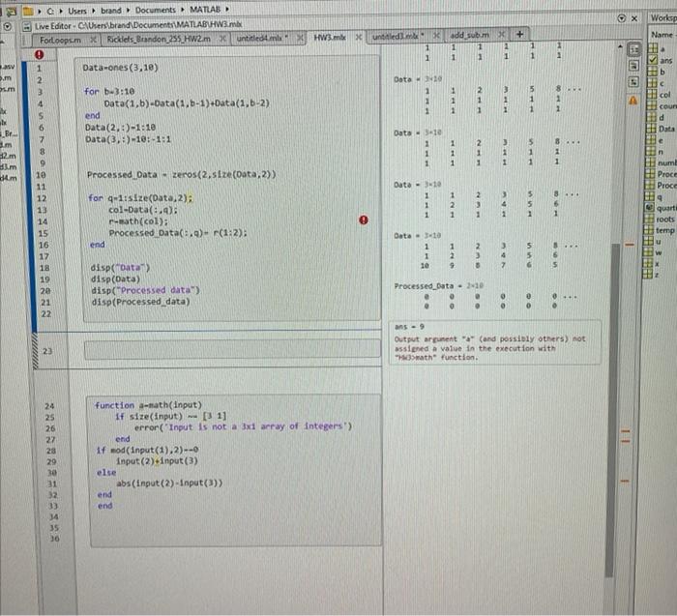
Task: Click the empty code section at line 23
Action: click(x=232, y=348)
